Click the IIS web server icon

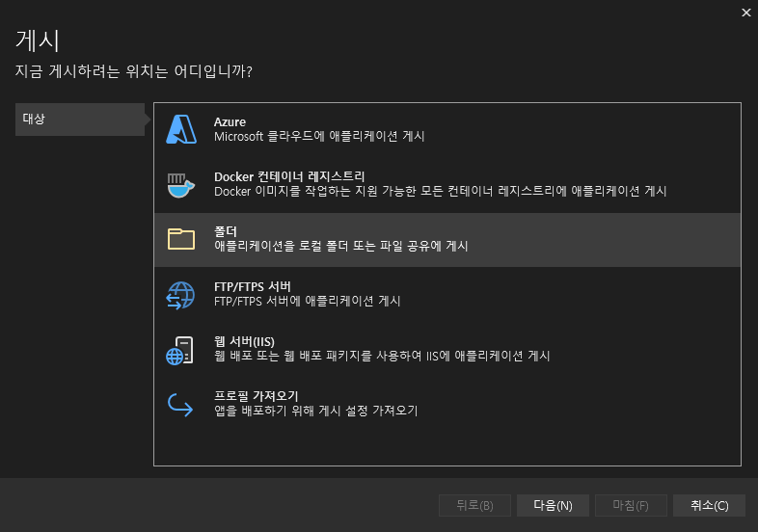point(179,350)
